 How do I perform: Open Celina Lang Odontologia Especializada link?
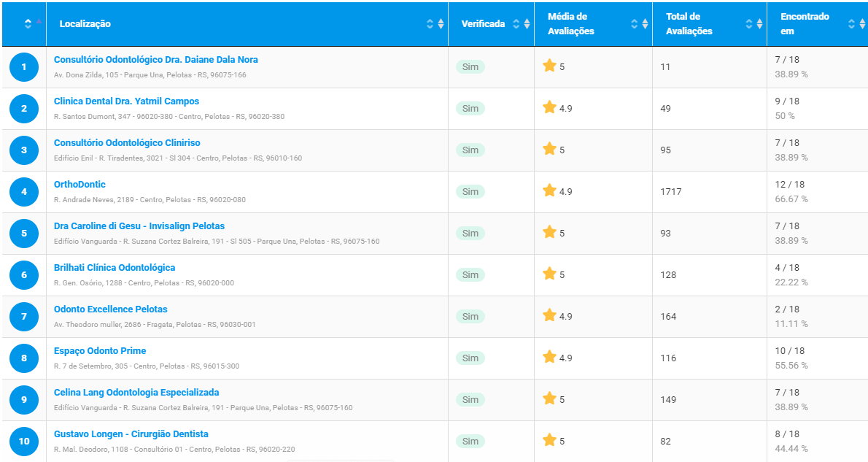tap(136, 392)
